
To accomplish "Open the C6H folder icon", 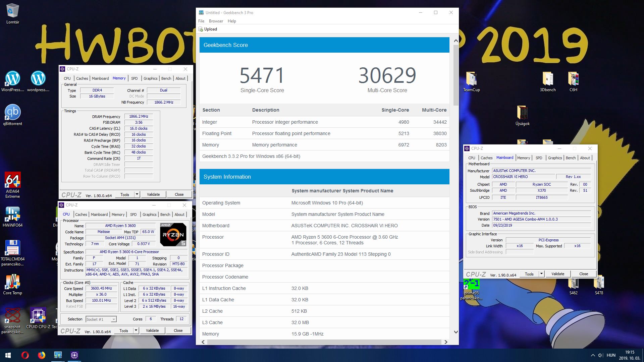I will (573, 81).
